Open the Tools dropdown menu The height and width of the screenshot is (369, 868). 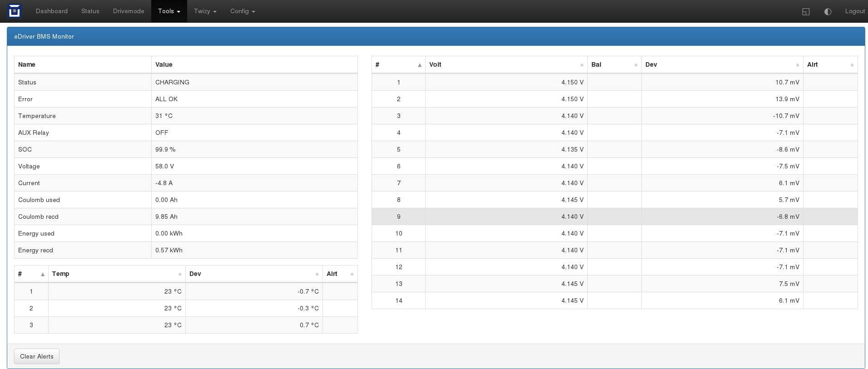(169, 11)
